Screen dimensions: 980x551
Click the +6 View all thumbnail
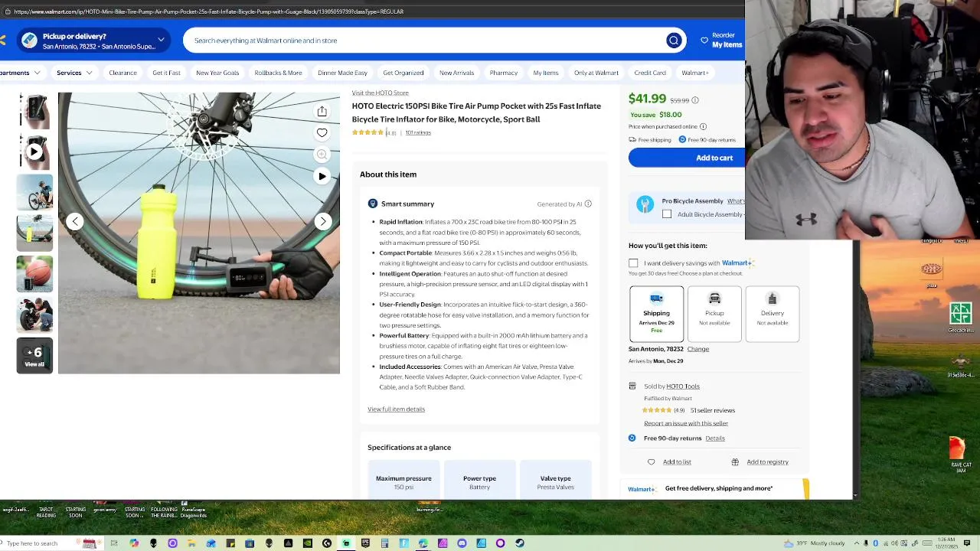[x=34, y=356]
